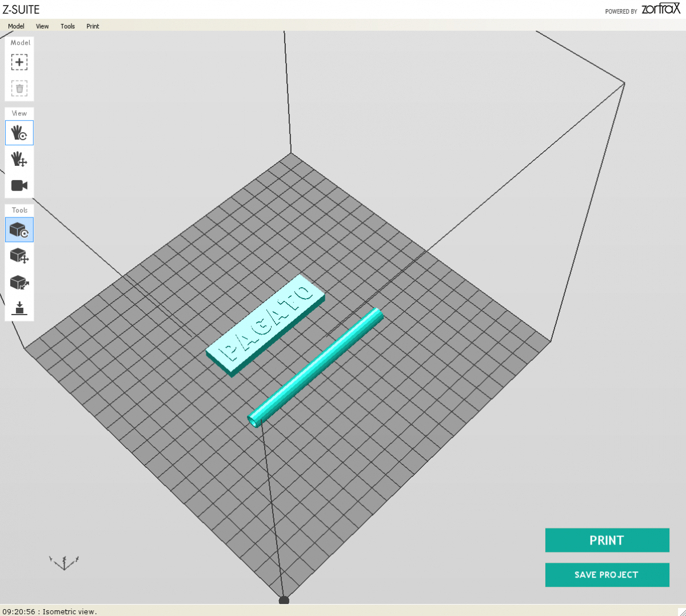Click the Add Model icon

tap(19, 62)
